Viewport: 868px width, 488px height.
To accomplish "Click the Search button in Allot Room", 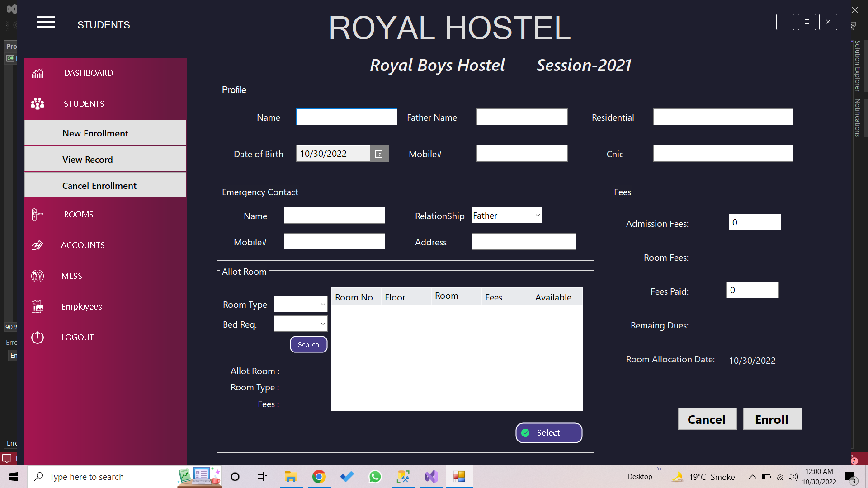I will pos(308,344).
